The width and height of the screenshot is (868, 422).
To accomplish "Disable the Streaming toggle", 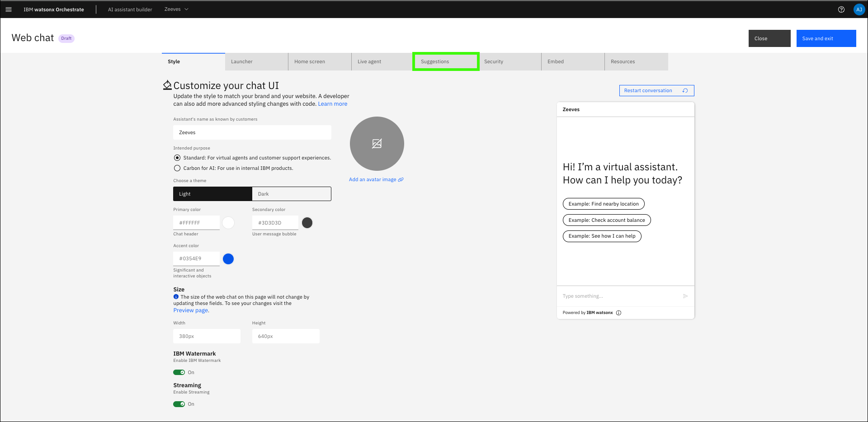I will click(179, 404).
